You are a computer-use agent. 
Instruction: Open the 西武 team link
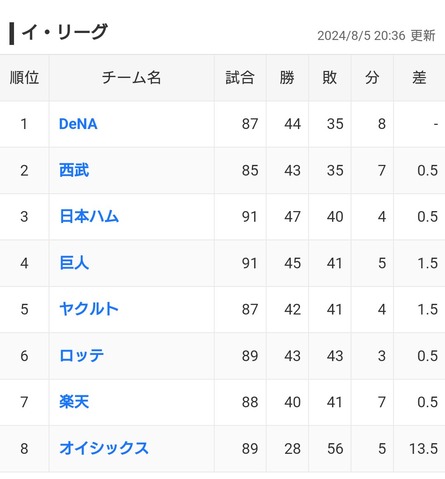click(x=74, y=170)
